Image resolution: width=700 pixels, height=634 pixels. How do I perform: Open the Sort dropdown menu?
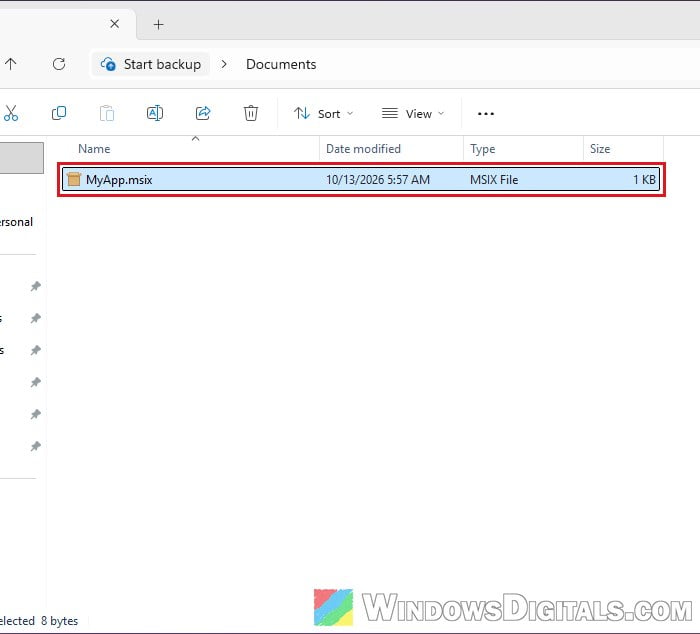tap(324, 114)
